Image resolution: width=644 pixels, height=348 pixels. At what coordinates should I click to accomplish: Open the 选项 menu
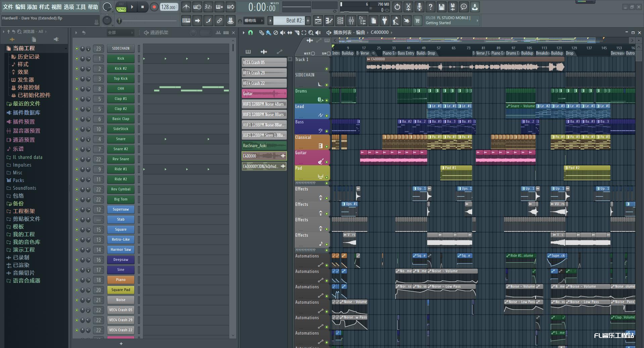pos(69,7)
